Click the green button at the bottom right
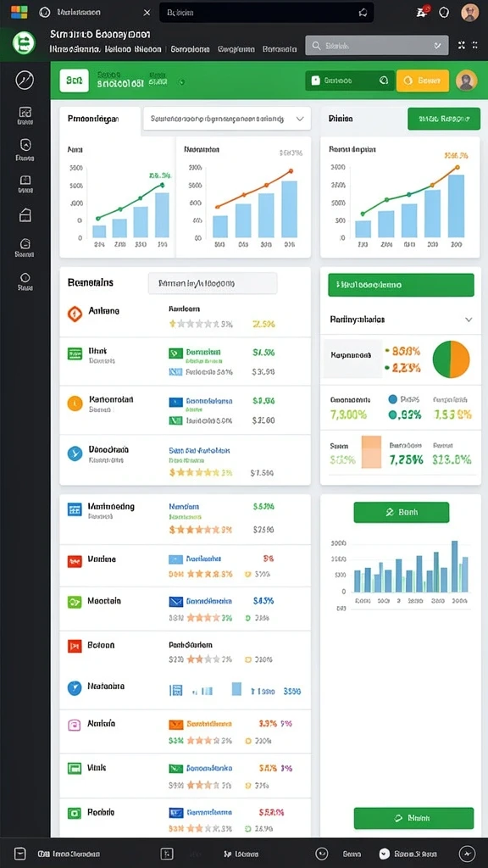 (x=413, y=818)
